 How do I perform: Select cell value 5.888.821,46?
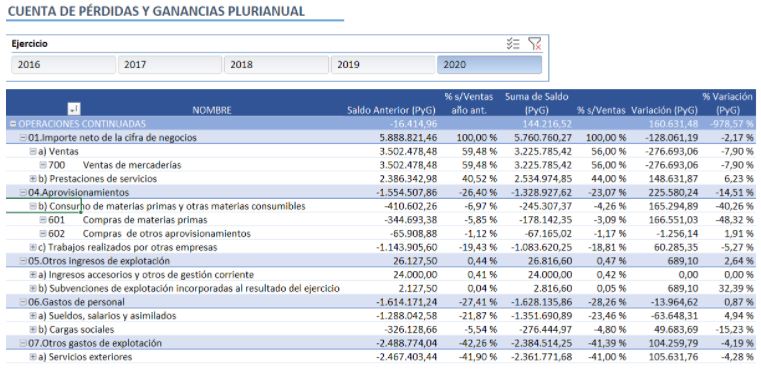click(408, 138)
